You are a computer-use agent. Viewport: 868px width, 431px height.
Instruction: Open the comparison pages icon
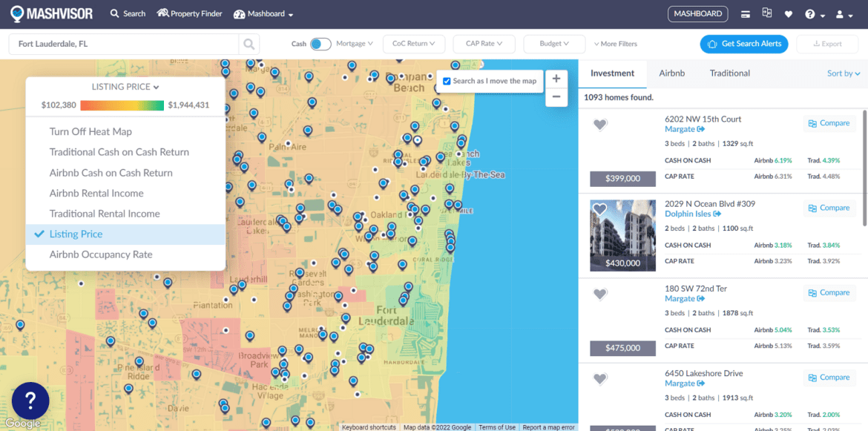(x=767, y=13)
